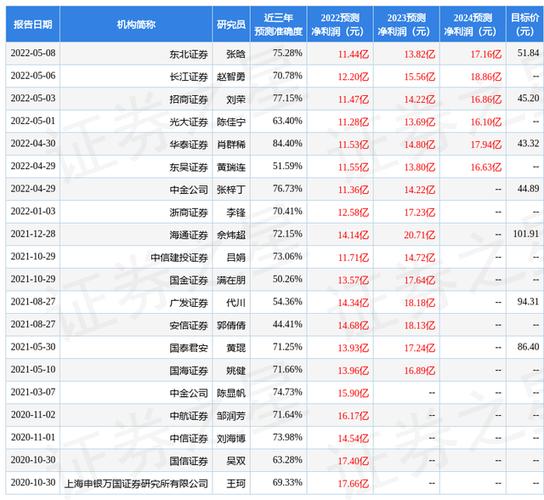Click the date 2021-03-07
Viewport: 544px width, 500px height.
tap(33, 392)
